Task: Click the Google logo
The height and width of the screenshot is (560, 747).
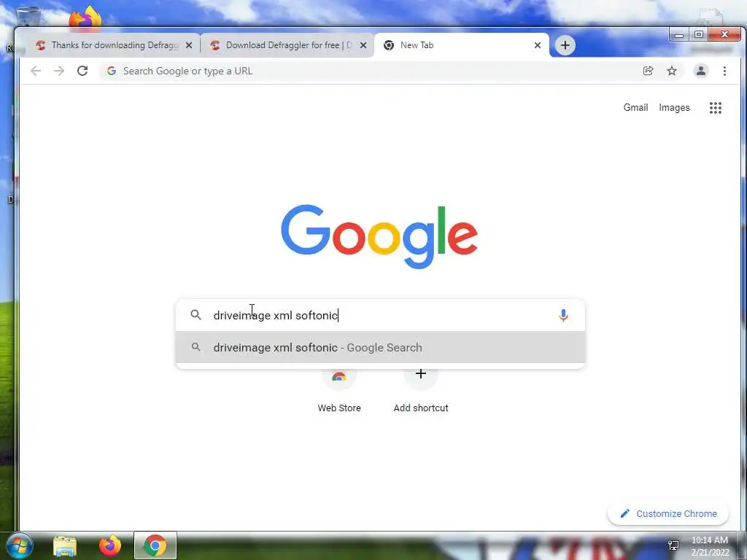Action: coord(379,237)
